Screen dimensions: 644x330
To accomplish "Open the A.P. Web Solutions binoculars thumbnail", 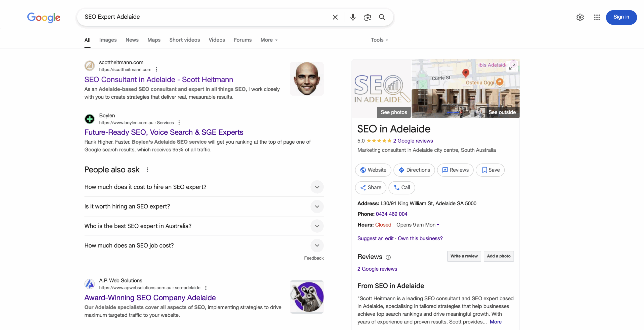I will [307, 297].
